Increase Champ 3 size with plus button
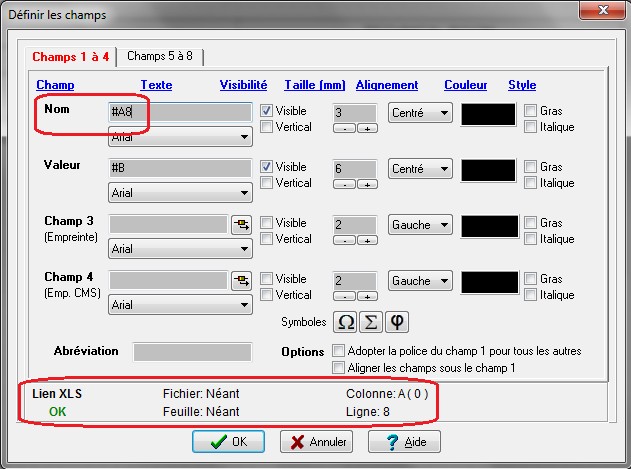Viewport: 631px width, 469px height. [x=366, y=241]
